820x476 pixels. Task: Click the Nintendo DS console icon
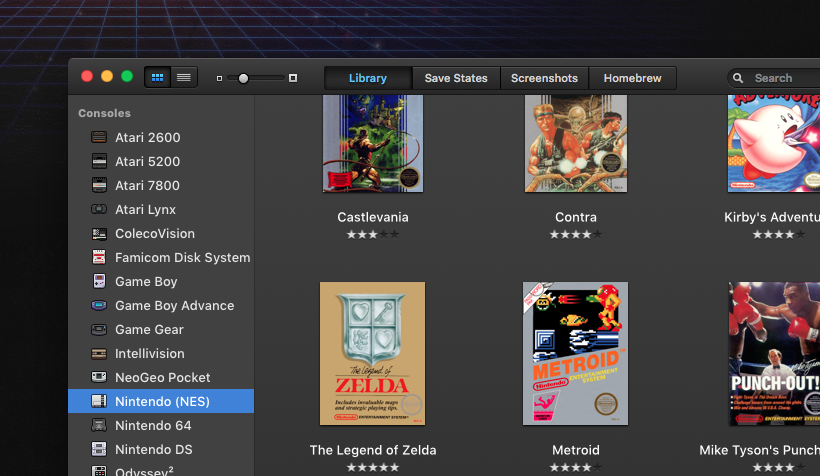(x=99, y=449)
